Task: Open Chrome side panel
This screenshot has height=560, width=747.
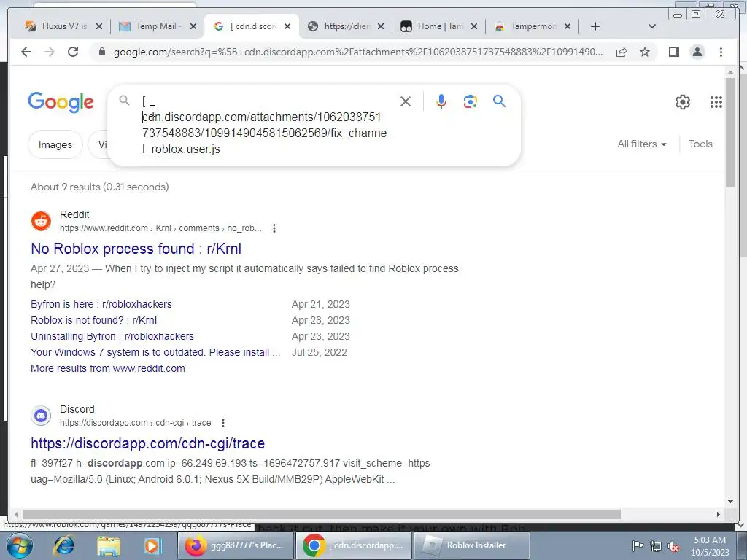Action: 673,52
